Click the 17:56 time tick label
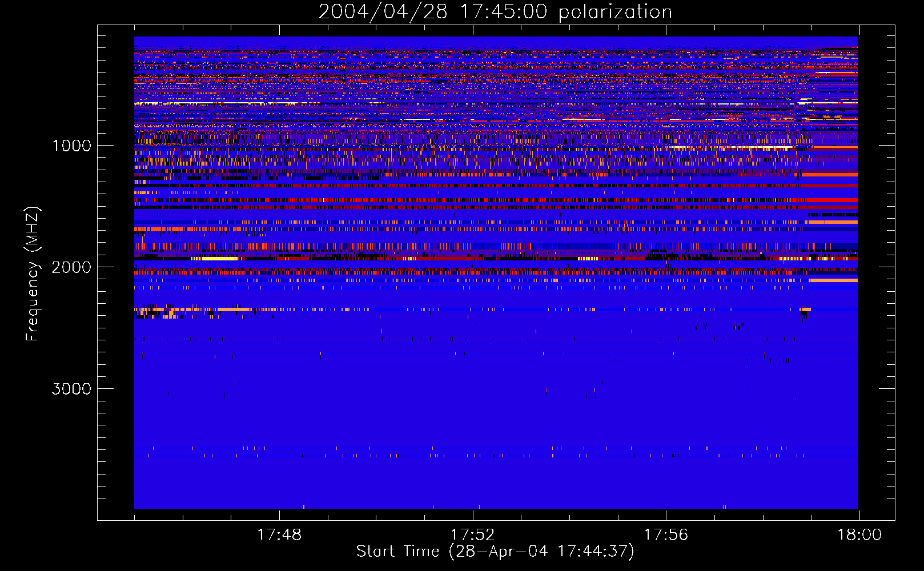Screen dimensions: 924x571 click(x=666, y=535)
